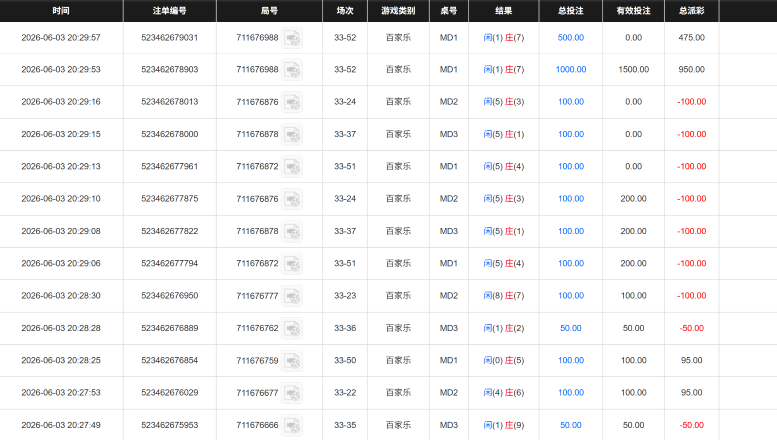This screenshot has width=777, height=440.
Task: Click the 有效投注 column header
Action: point(633,11)
